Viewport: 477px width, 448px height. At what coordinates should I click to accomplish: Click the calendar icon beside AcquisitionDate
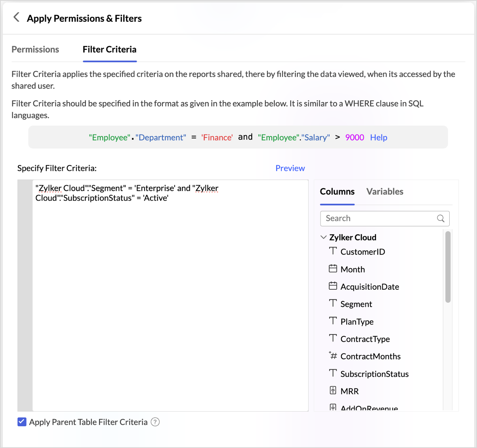(x=333, y=286)
